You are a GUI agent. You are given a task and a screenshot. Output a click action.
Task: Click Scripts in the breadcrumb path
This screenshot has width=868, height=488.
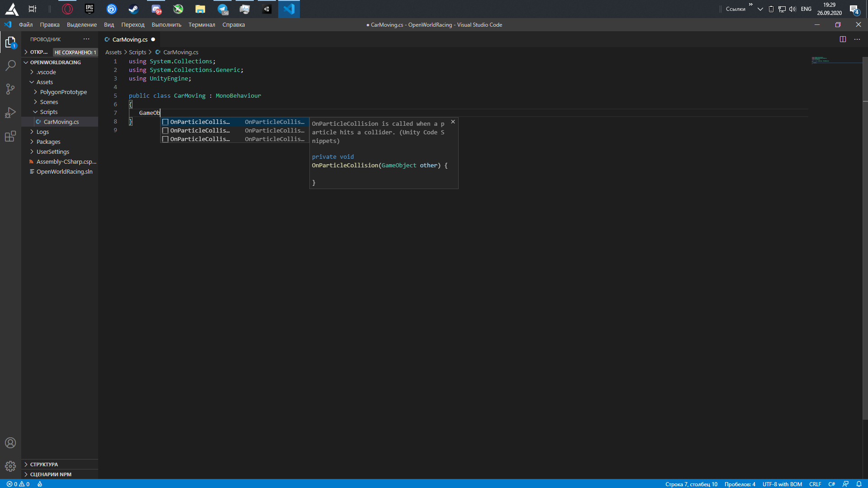138,52
